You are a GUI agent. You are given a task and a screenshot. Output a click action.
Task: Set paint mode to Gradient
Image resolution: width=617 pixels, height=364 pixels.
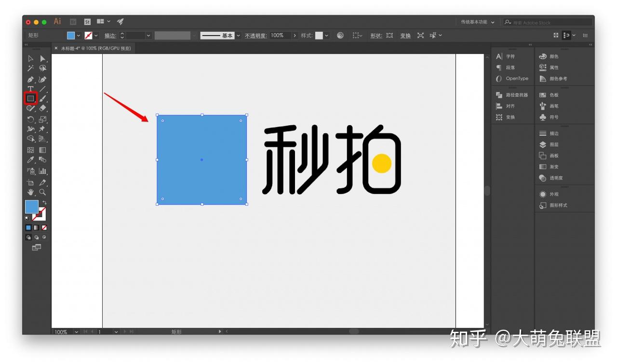36,227
